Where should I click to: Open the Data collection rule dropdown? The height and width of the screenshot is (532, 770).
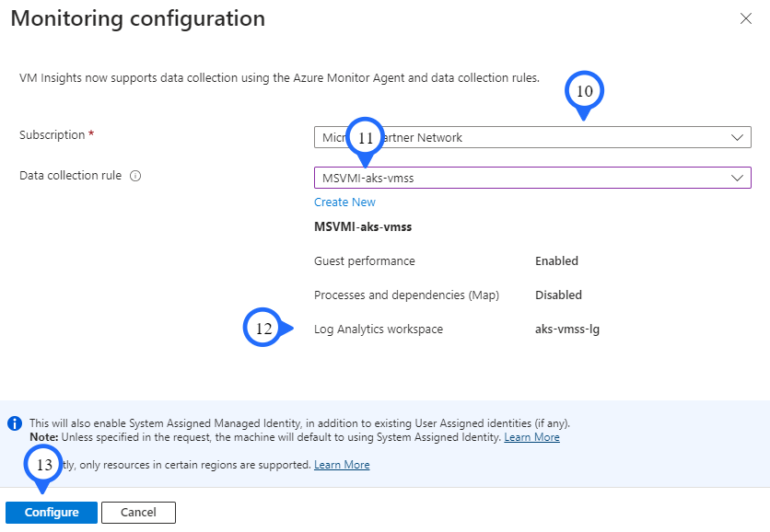pyautogui.click(x=736, y=178)
